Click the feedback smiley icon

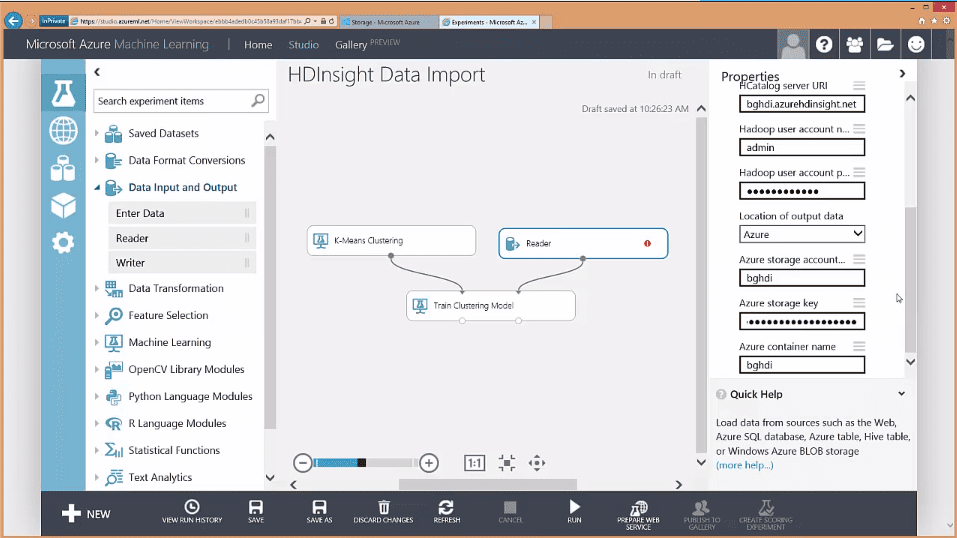[916, 44]
